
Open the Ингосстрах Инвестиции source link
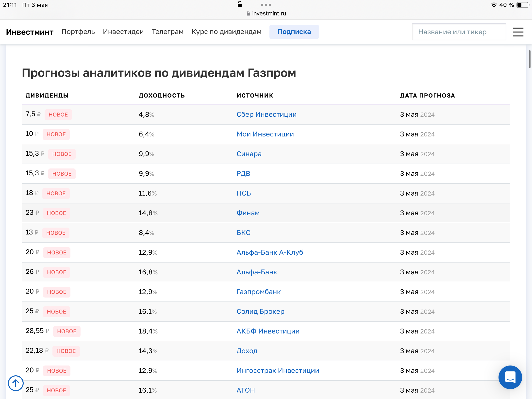278,371
